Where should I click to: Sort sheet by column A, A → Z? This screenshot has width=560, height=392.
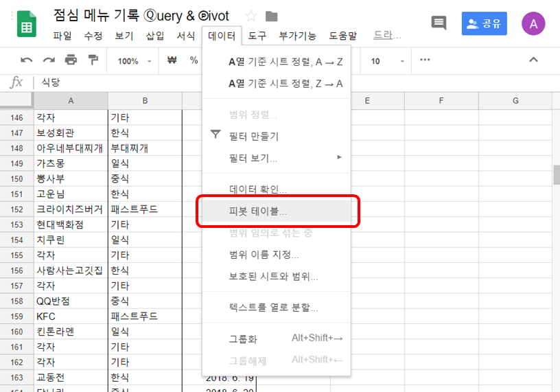277,62
